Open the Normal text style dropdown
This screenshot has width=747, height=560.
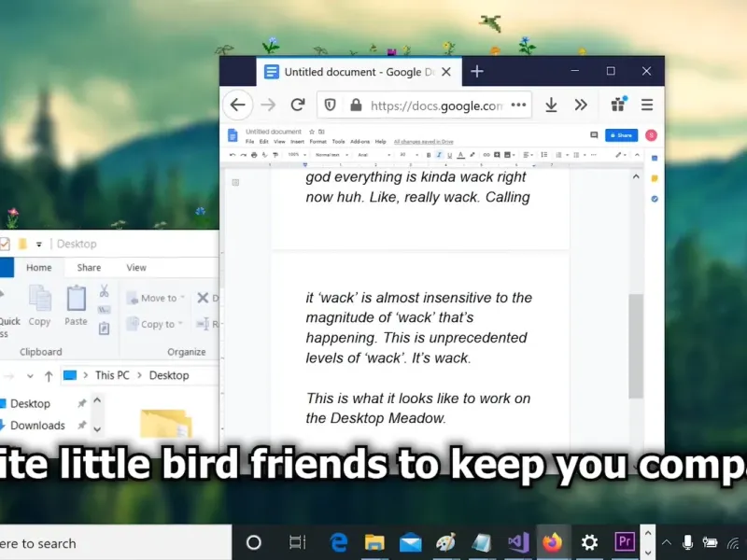click(331, 155)
